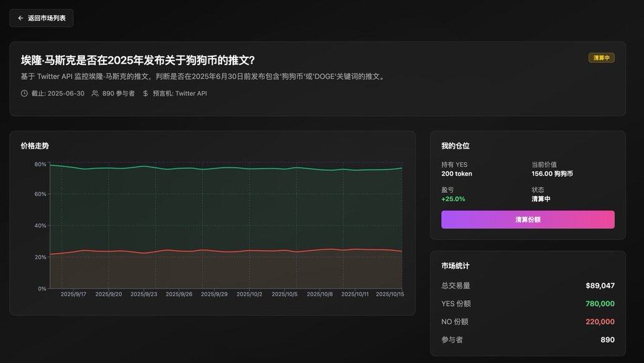Click the 2025/10/15 date on chart axis
The width and height of the screenshot is (644, 363).
click(x=390, y=294)
